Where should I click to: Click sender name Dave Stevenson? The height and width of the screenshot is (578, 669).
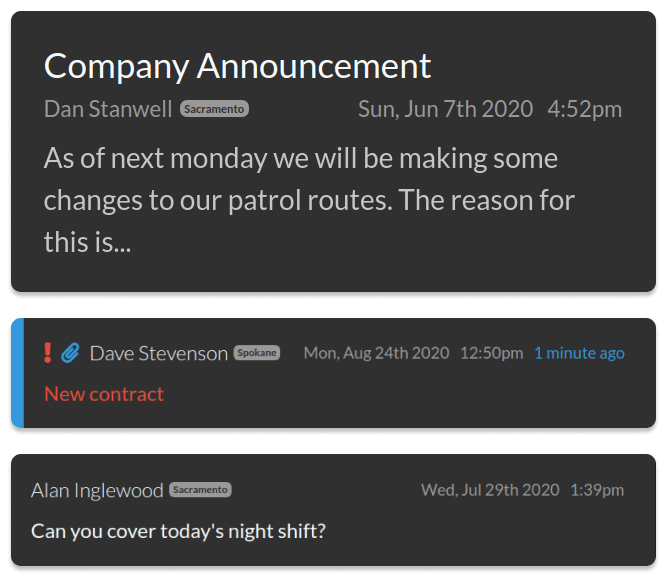coord(158,353)
